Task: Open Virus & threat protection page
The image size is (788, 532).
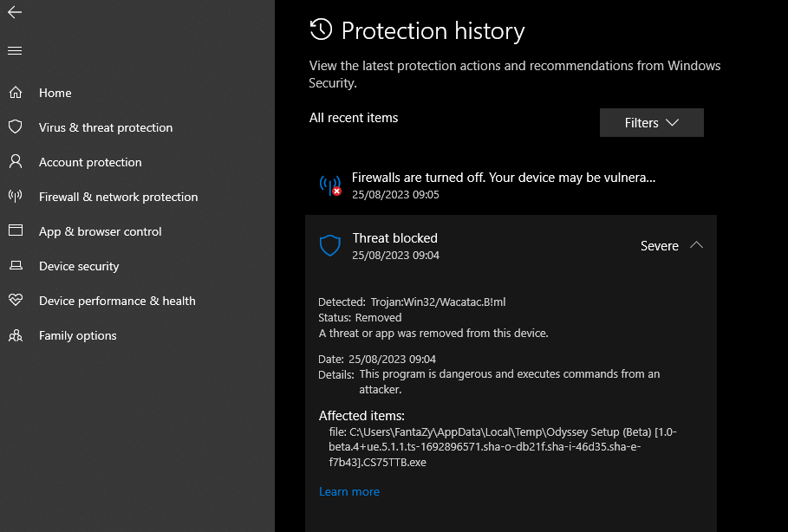Action: click(x=106, y=127)
